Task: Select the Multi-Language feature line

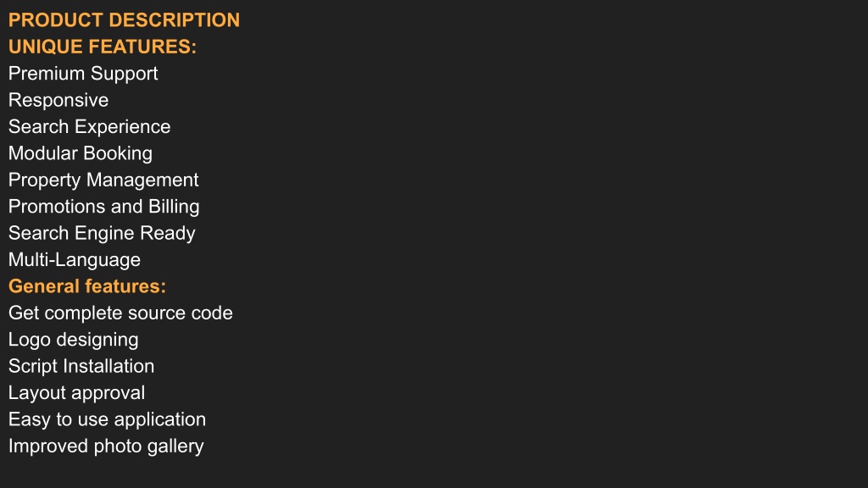Action: click(x=75, y=259)
